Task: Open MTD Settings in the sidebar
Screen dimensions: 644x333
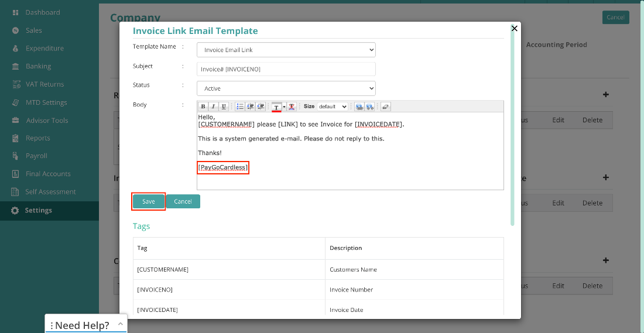Action: click(x=46, y=102)
